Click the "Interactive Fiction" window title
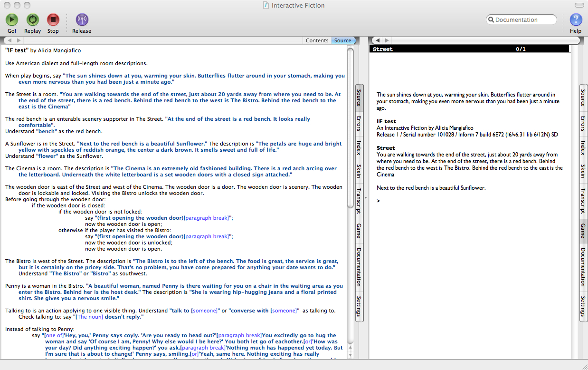The height and width of the screenshot is (370, 588). pos(298,5)
